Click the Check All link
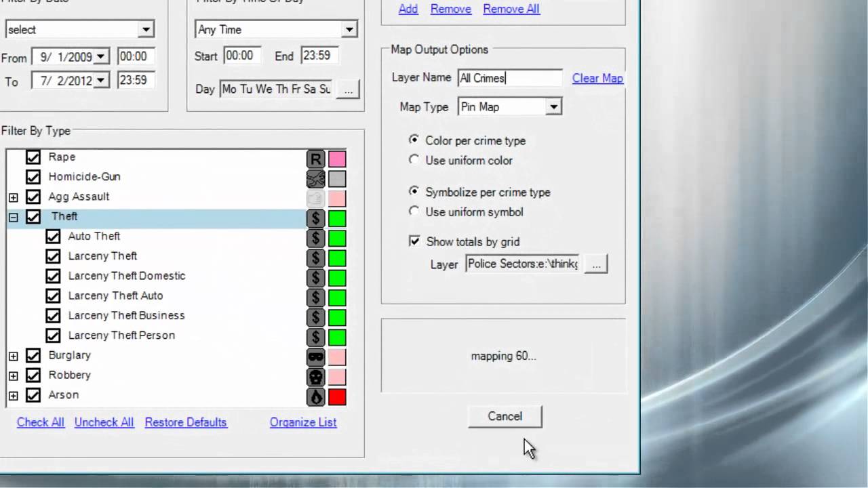The width and height of the screenshot is (868, 488). click(x=41, y=422)
